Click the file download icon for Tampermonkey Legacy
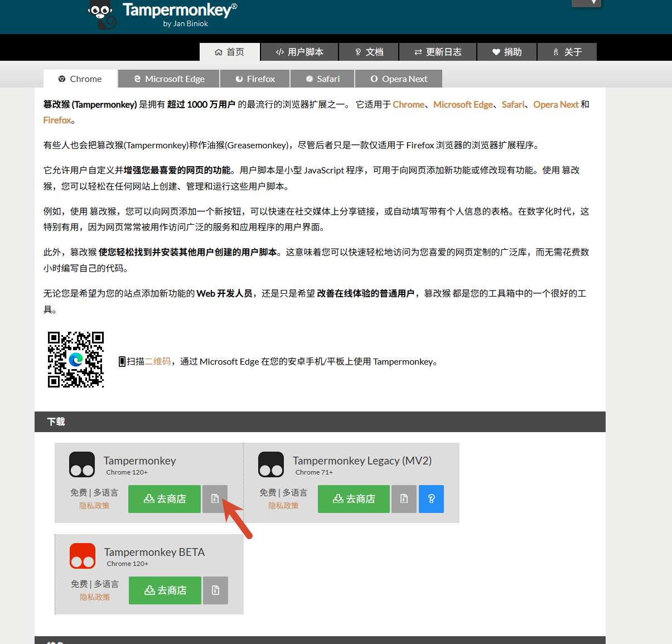 click(x=404, y=498)
